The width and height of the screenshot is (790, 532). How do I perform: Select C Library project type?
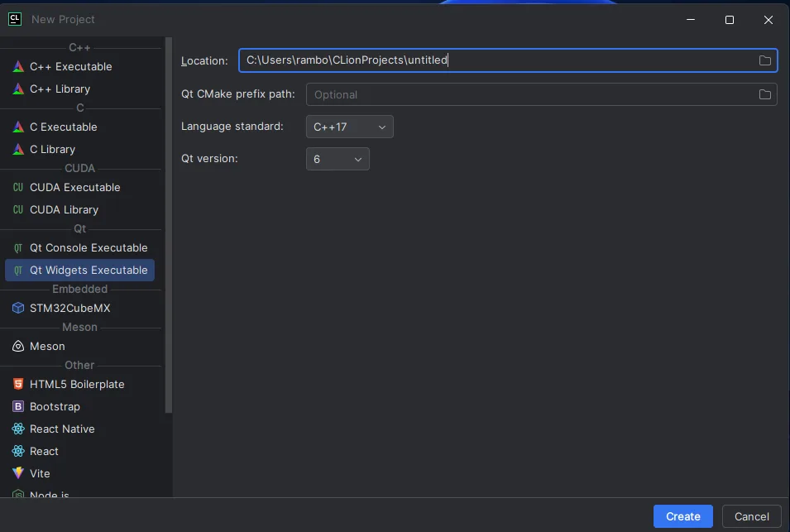pos(79,149)
